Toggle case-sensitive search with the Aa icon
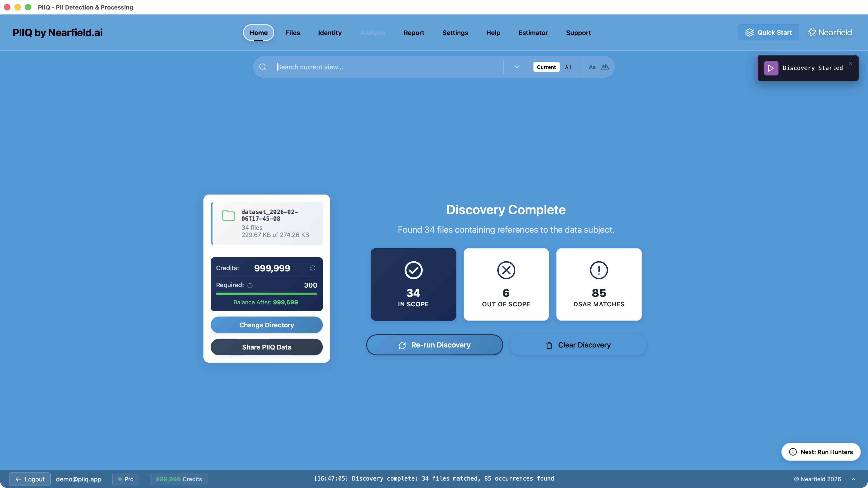 coord(592,67)
